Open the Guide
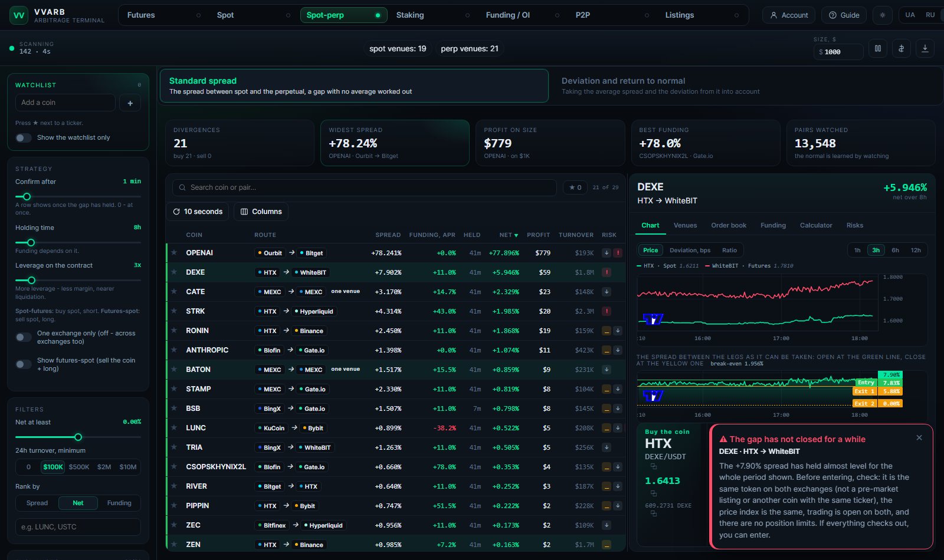Viewport: 944px width, 560px height. tap(844, 15)
